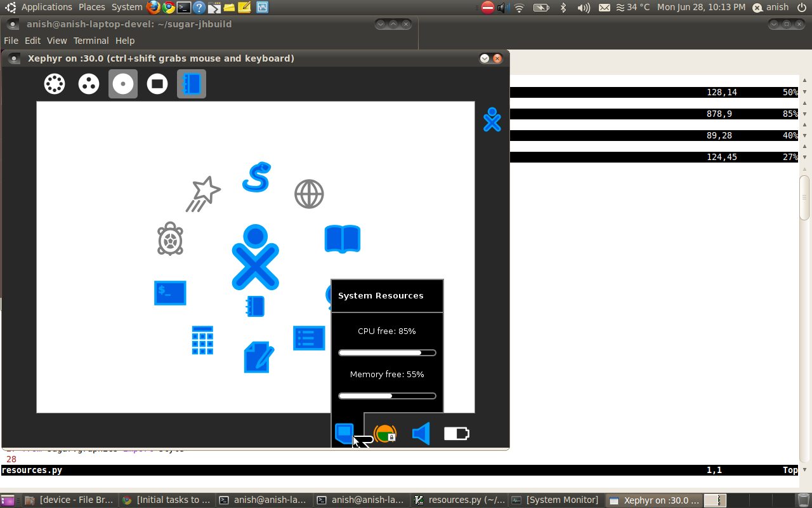Switch to System Monitor taskbar window
The height and width of the screenshot is (508, 812).
(x=556, y=500)
